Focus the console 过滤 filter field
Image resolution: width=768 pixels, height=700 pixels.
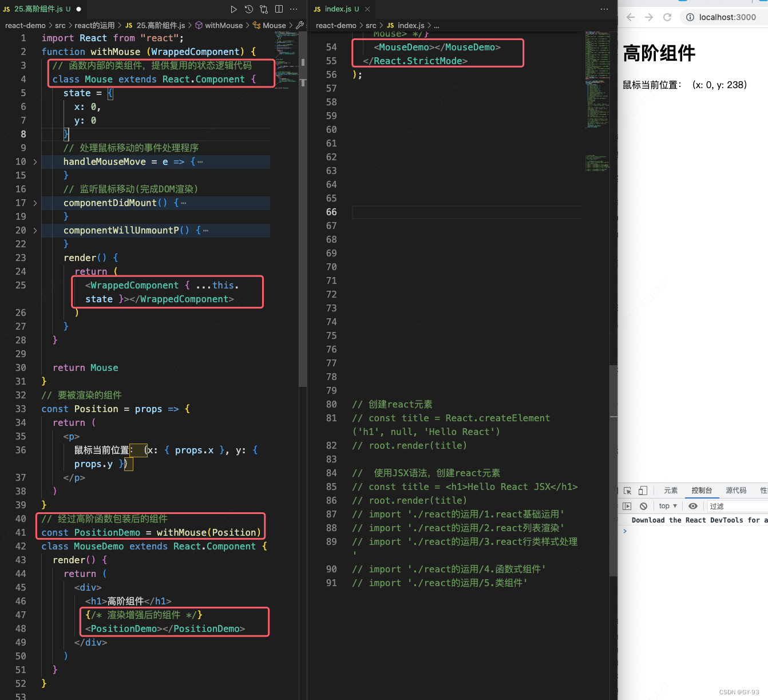738,506
